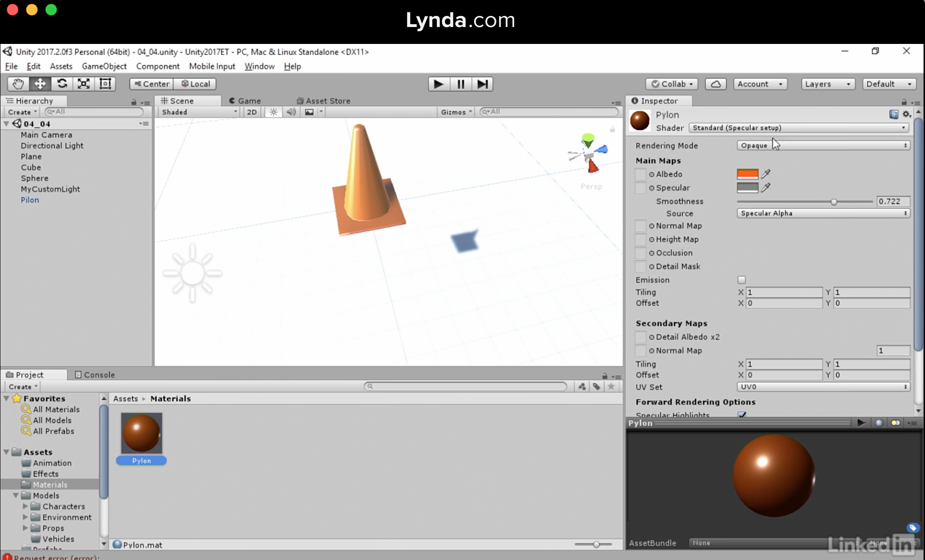Image resolution: width=925 pixels, height=560 pixels.
Task: Click the Smoothness slider handle
Action: pos(834,202)
